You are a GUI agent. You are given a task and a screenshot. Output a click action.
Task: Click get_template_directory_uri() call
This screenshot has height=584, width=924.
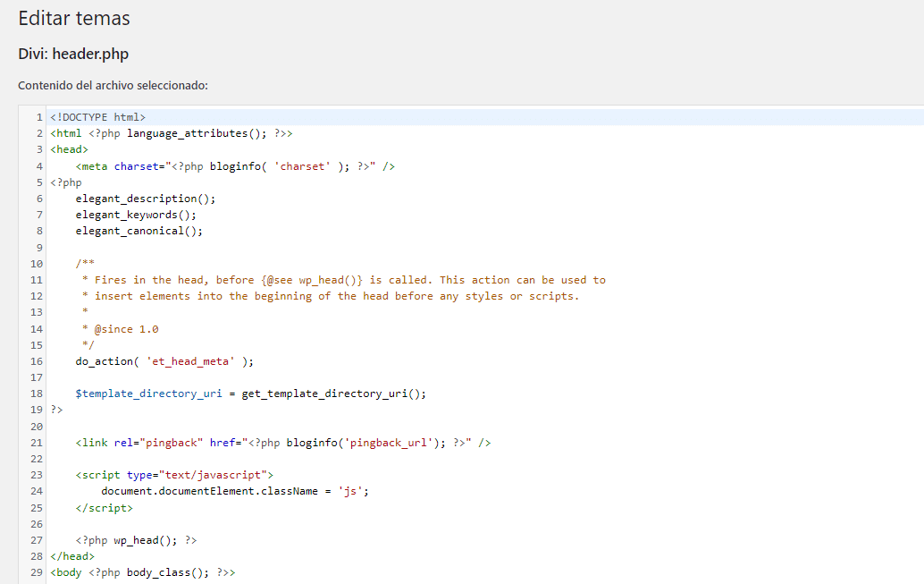(333, 394)
